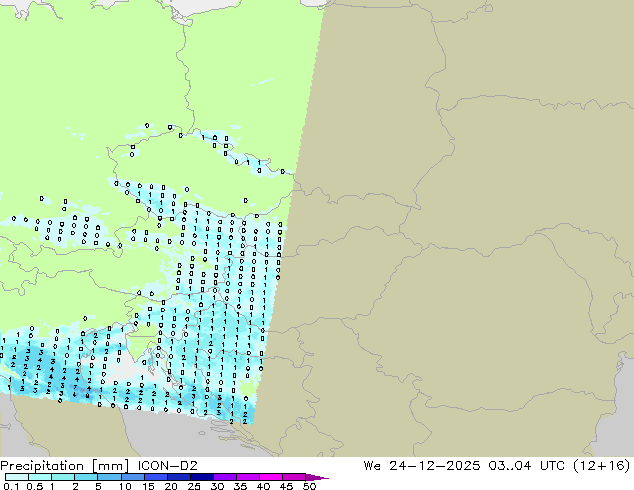Click the "ICON-D2" model label
The image size is (634, 490).
click(x=167, y=466)
